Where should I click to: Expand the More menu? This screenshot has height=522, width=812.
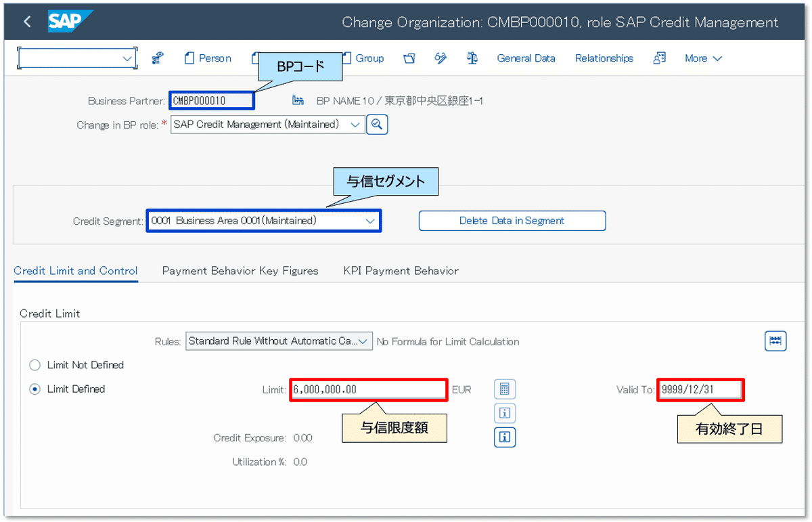tap(703, 58)
